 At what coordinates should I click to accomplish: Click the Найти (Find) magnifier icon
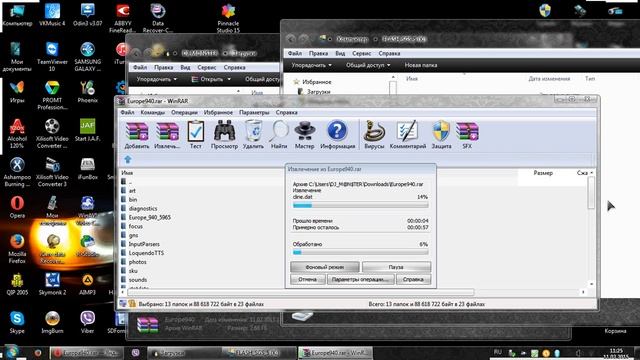pyautogui.click(x=279, y=135)
